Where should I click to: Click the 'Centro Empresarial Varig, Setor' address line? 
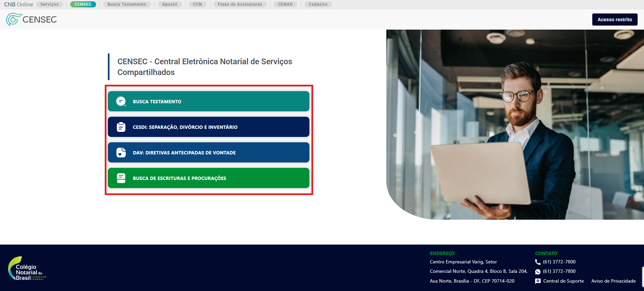tap(463, 262)
